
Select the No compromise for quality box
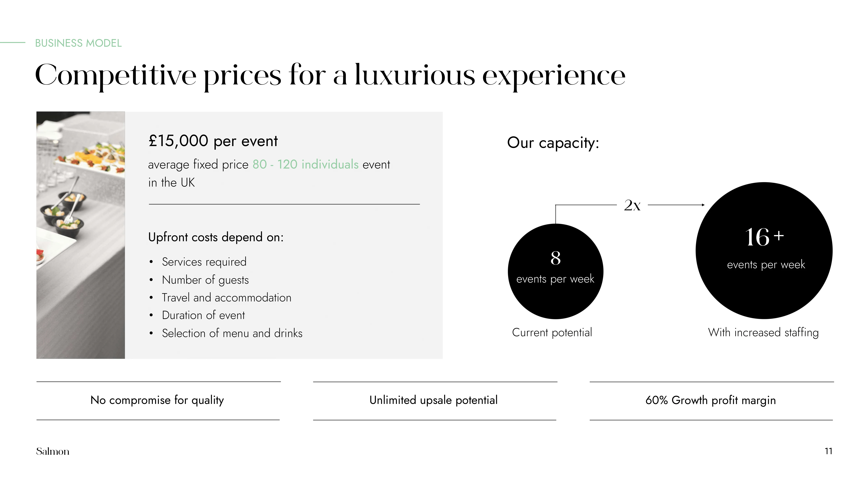[x=158, y=401]
